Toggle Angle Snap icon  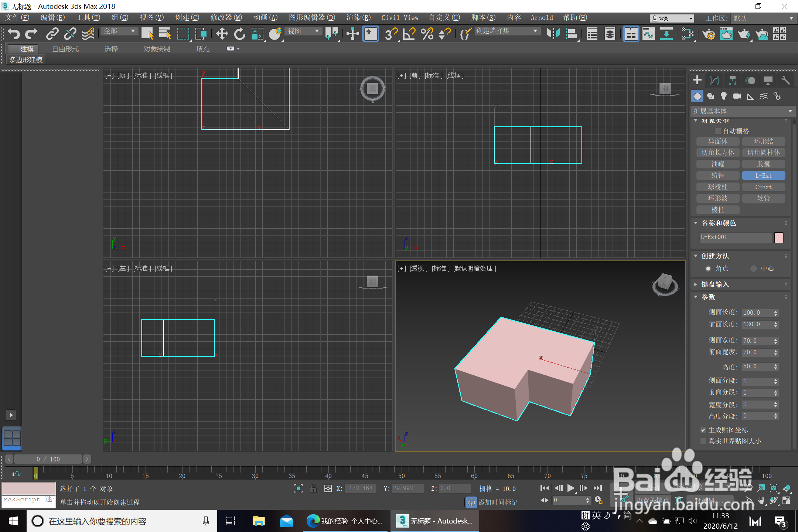pyautogui.click(x=409, y=34)
